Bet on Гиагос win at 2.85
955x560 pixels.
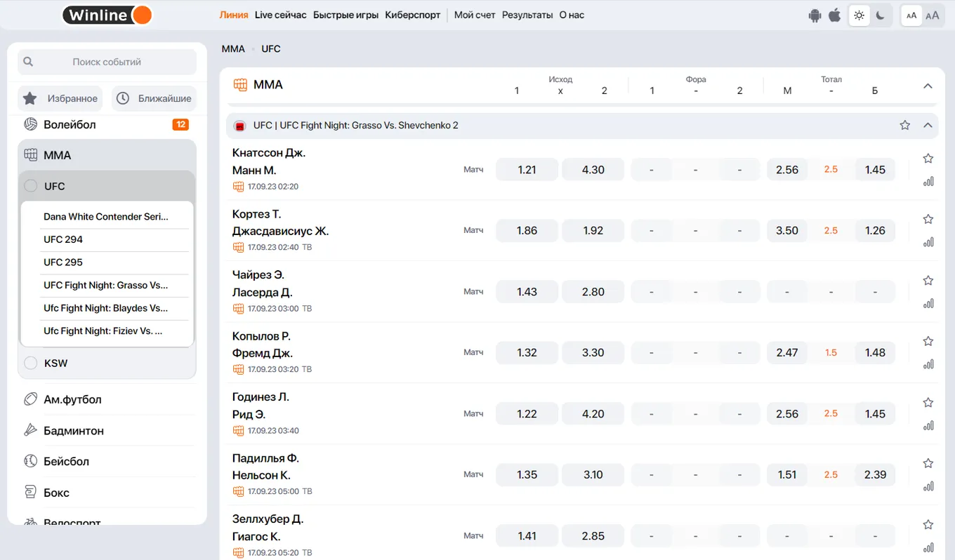tap(593, 536)
